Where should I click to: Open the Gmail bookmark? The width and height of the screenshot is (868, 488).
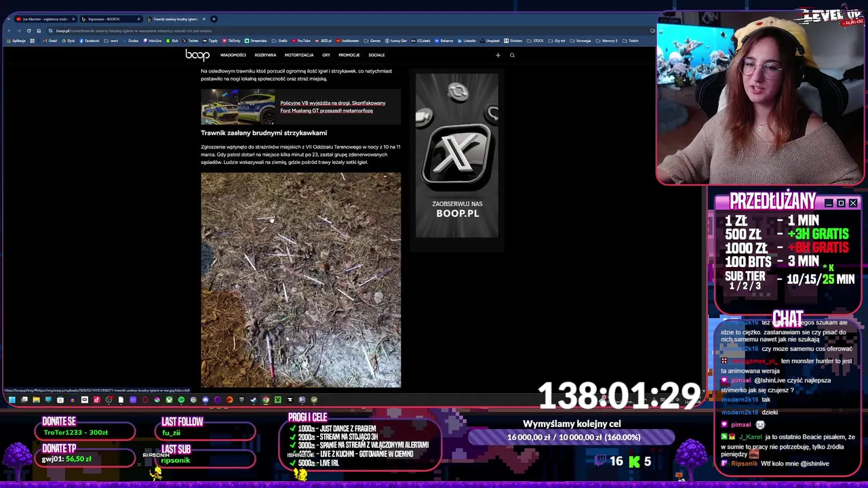[x=50, y=41]
